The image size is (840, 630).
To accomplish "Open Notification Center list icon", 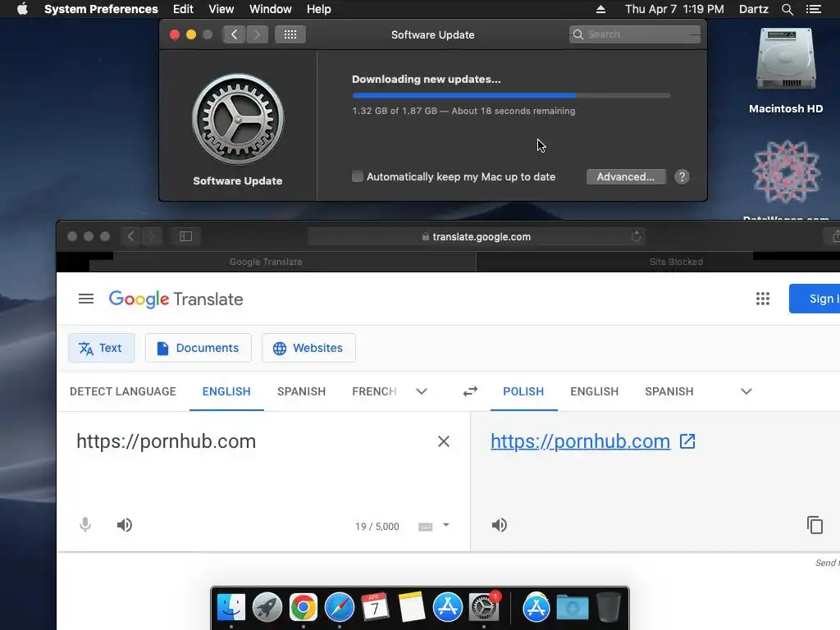I will tap(813, 9).
